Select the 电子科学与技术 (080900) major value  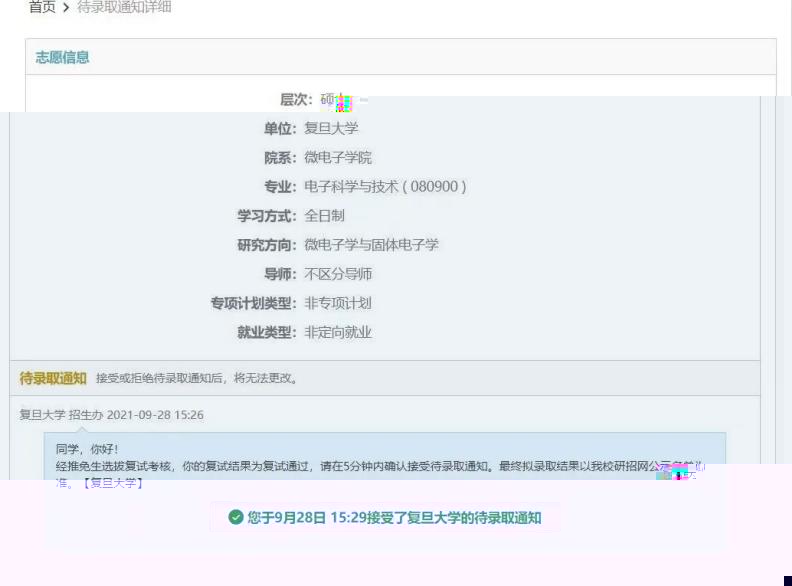[x=385, y=186]
